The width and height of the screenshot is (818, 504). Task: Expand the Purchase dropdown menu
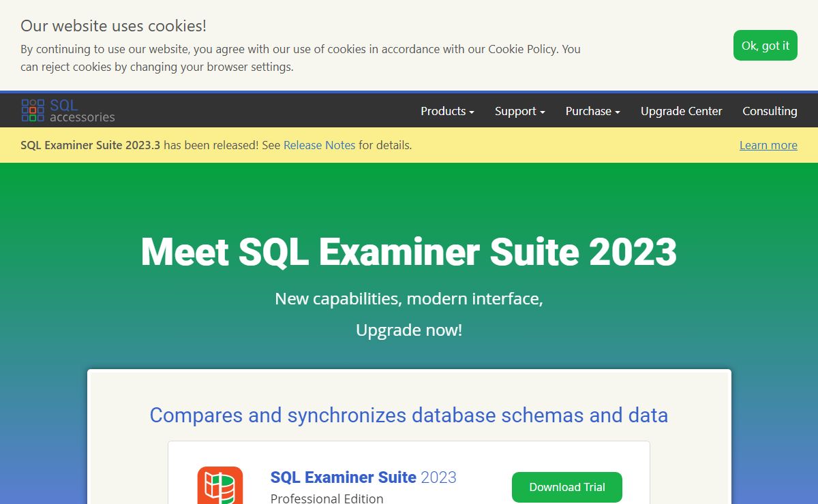pyautogui.click(x=592, y=111)
